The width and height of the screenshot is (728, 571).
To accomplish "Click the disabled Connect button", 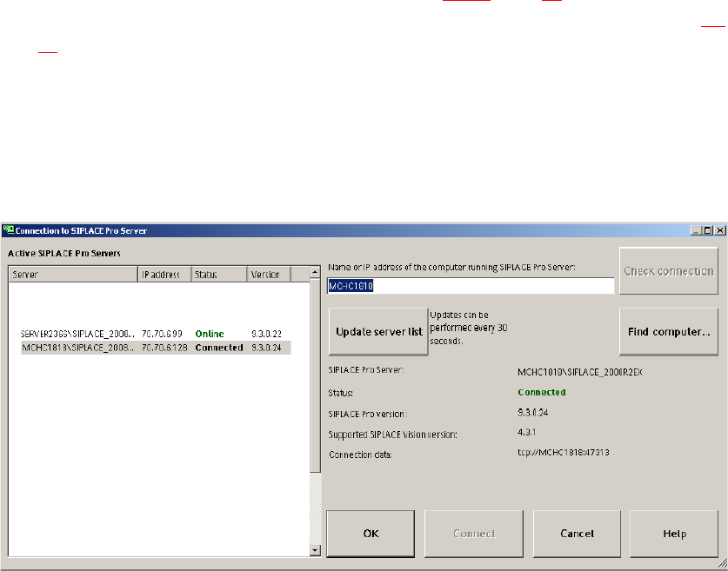I will pos(473,534).
